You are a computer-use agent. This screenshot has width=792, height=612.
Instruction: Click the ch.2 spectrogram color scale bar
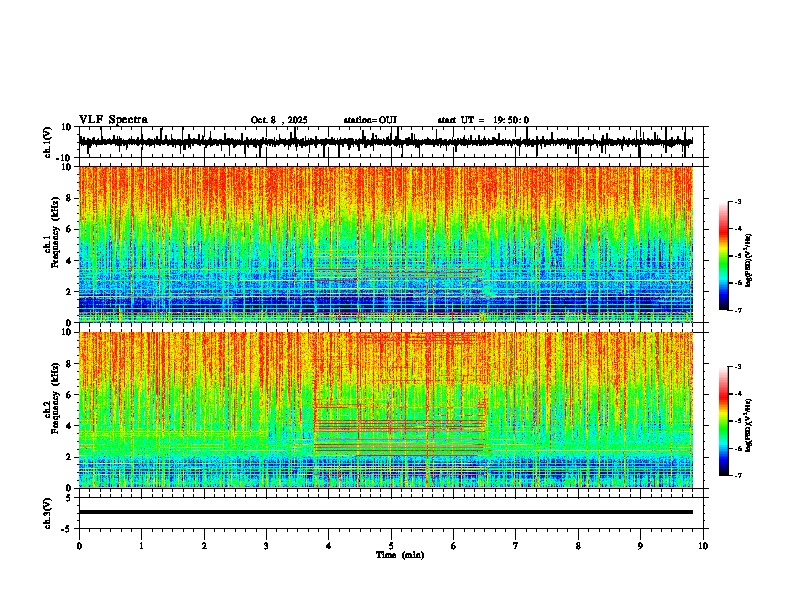(723, 421)
